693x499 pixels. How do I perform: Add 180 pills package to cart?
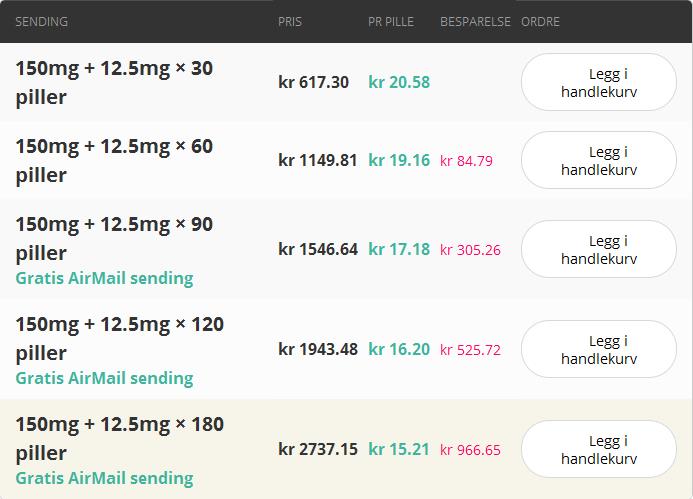(x=598, y=449)
